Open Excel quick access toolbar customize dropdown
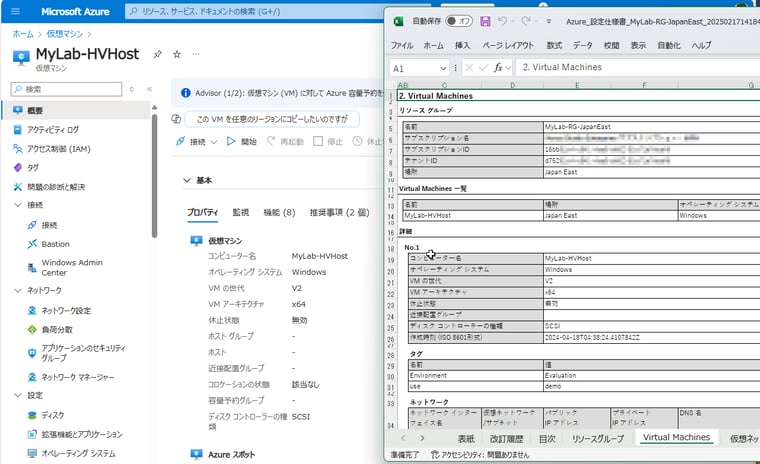Image resolution: width=760 pixels, height=464 pixels. [549, 21]
